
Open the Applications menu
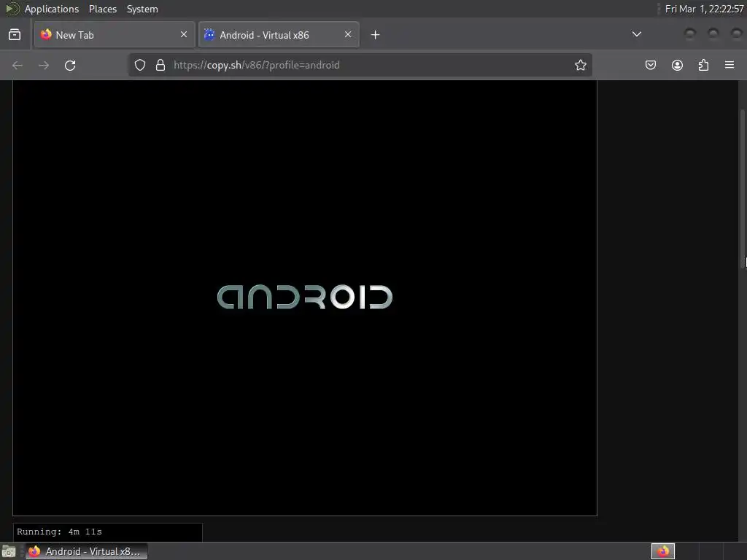coord(52,9)
